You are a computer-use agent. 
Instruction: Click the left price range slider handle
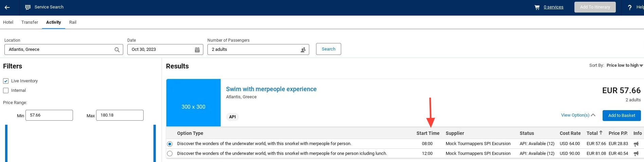6,143
